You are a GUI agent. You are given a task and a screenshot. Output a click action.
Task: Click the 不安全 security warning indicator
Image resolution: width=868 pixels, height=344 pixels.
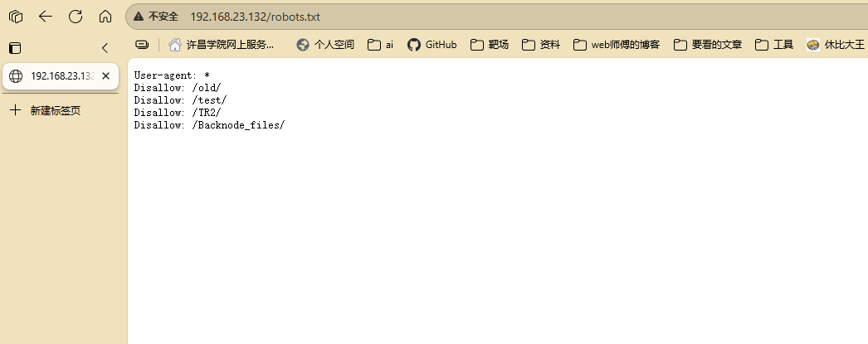point(156,17)
